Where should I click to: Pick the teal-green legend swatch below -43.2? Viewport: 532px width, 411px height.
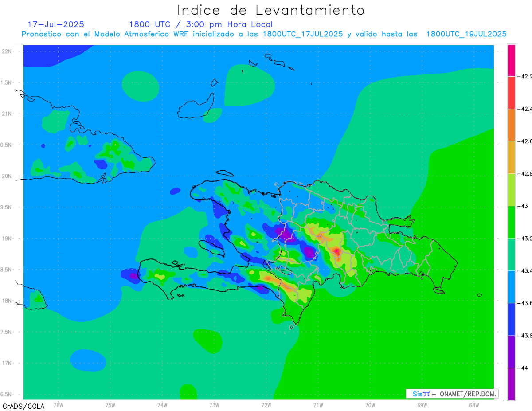tap(511, 254)
